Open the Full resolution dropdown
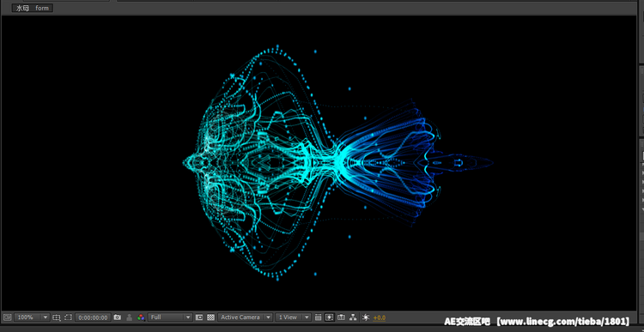Image resolution: width=644 pixels, height=332 pixels. pyautogui.click(x=171, y=317)
